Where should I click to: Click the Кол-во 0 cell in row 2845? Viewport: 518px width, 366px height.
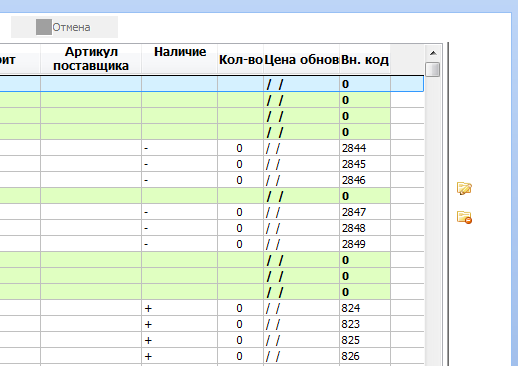pos(241,164)
